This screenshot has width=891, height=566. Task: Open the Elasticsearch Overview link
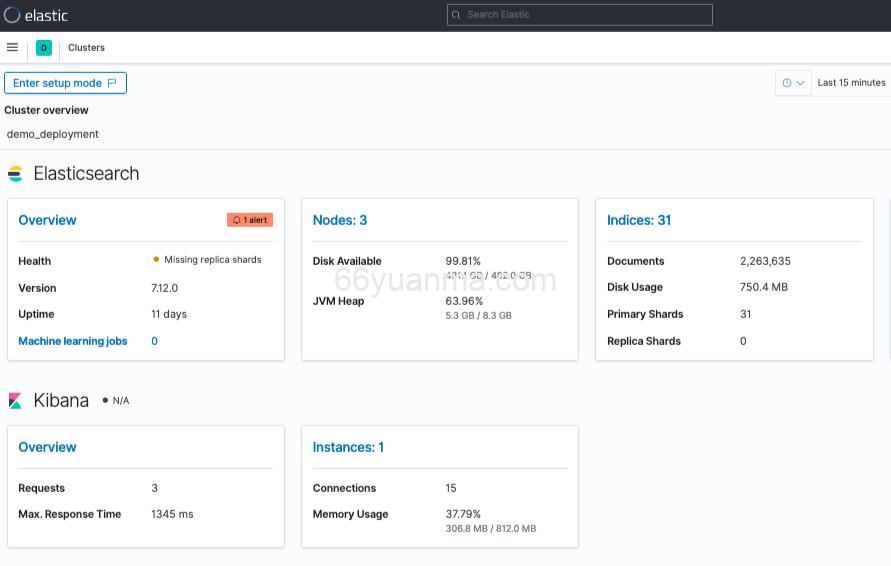[x=47, y=220]
